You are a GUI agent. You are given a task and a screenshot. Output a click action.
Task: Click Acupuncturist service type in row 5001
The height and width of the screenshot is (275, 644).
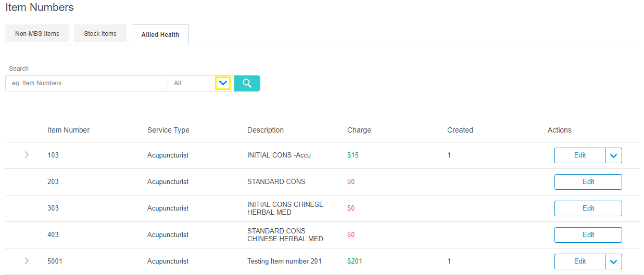pos(168,261)
